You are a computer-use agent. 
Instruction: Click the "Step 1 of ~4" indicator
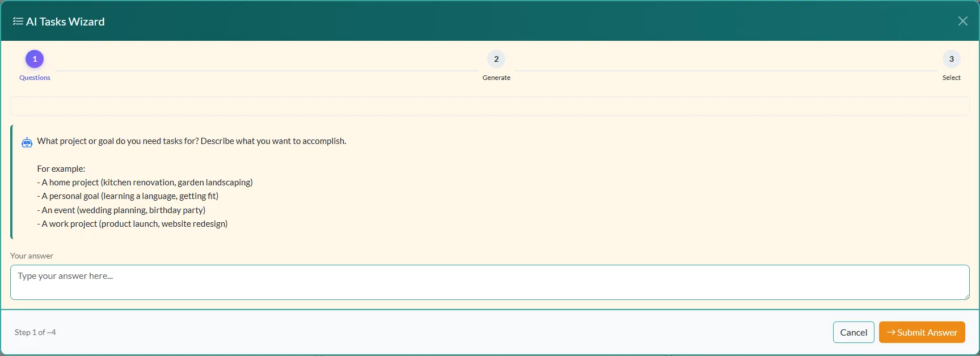35,332
